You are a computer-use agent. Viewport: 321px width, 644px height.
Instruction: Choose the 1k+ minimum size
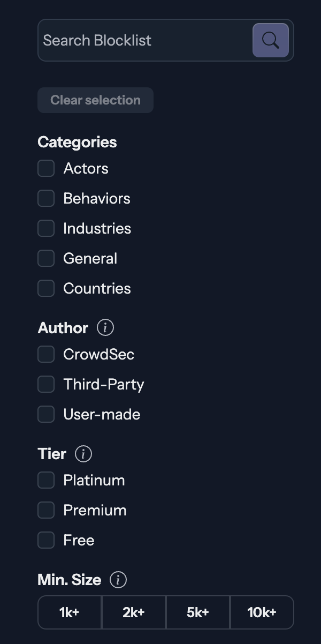click(x=70, y=612)
